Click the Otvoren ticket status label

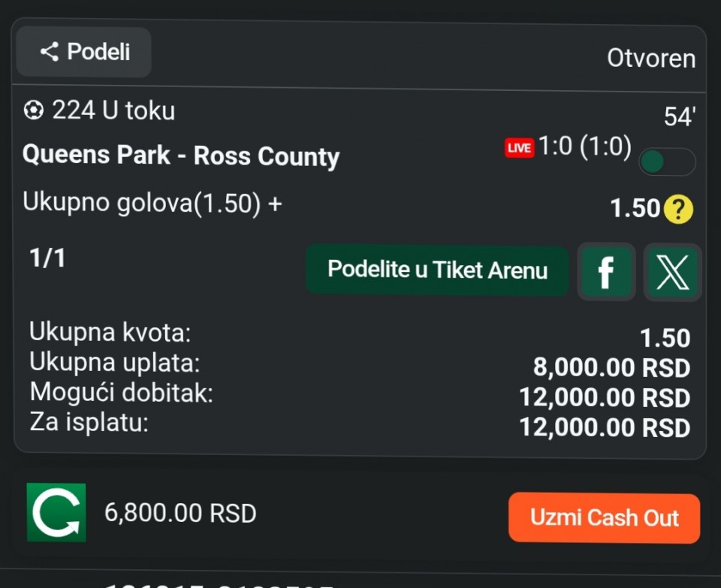pos(651,59)
